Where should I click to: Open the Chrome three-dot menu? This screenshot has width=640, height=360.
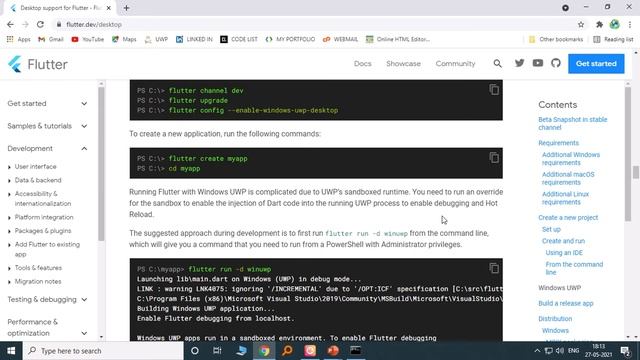(630, 24)
